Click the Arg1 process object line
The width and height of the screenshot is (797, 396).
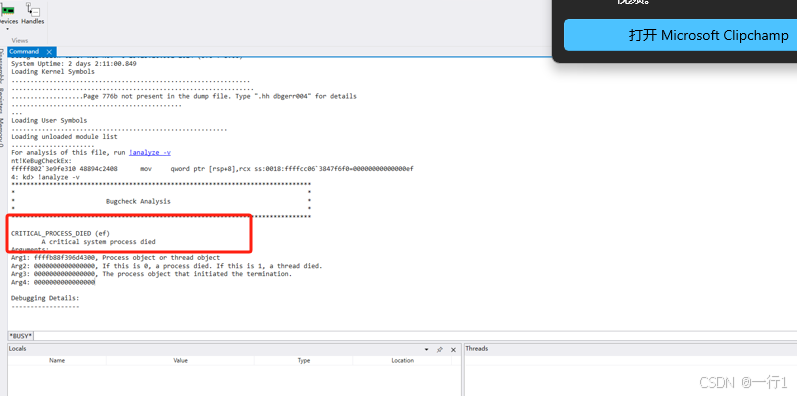115,258
